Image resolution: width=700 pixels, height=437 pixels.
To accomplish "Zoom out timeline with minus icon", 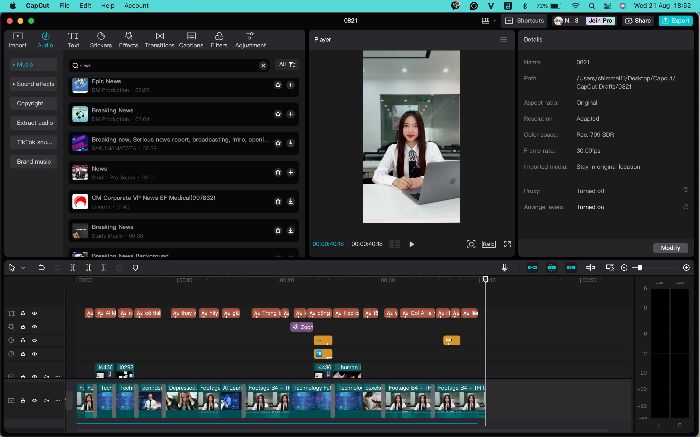I will pyautogui.click(x=624, y=267).
